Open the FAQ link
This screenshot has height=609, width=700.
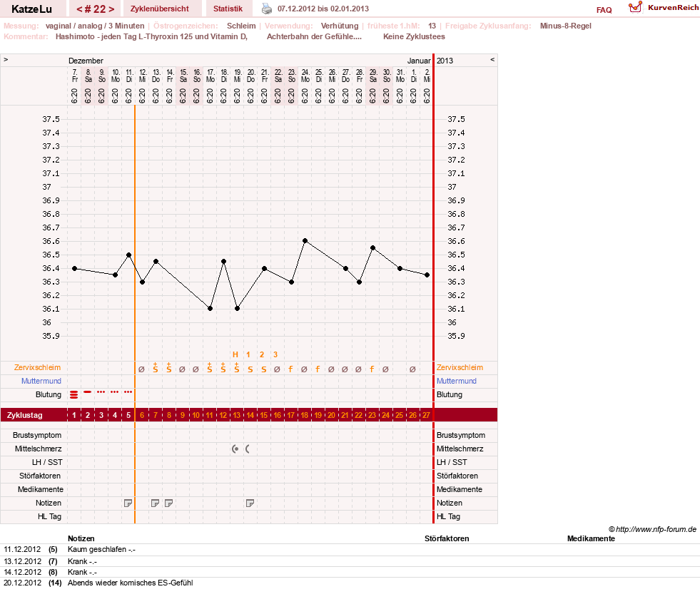pos(604,10)
